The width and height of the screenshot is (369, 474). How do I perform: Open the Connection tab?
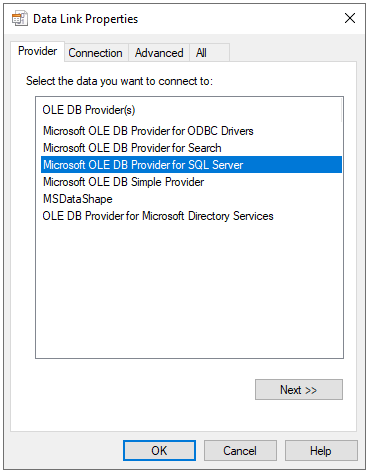[95, 53]
